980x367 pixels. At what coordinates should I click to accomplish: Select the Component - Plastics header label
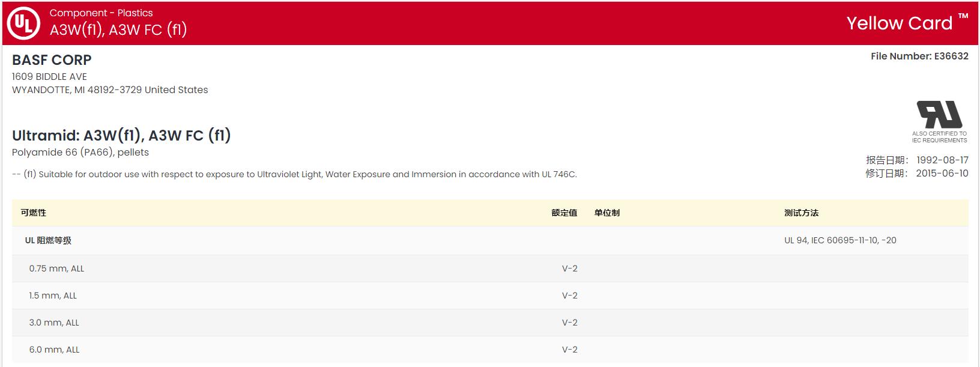click(101, 13)
